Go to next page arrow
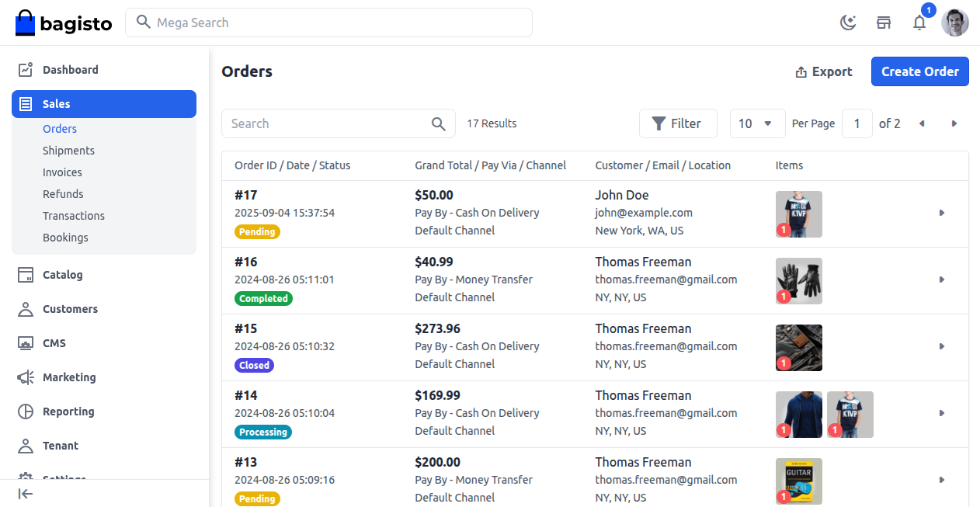 click(x=954, y=123)
